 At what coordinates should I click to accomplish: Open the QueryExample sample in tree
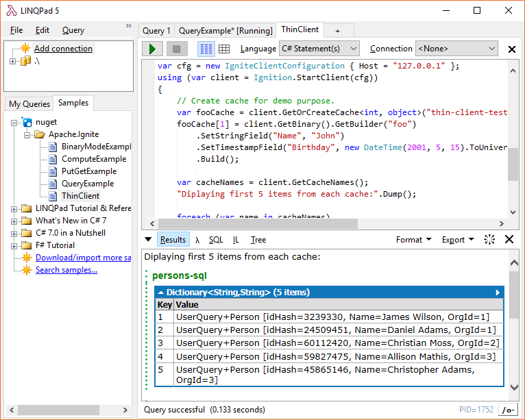pos(88,184)
